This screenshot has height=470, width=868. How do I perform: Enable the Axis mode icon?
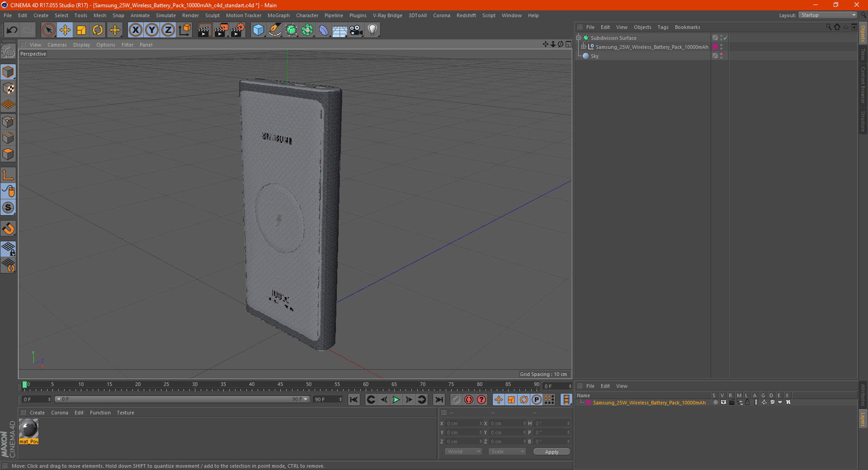point(8,175)
